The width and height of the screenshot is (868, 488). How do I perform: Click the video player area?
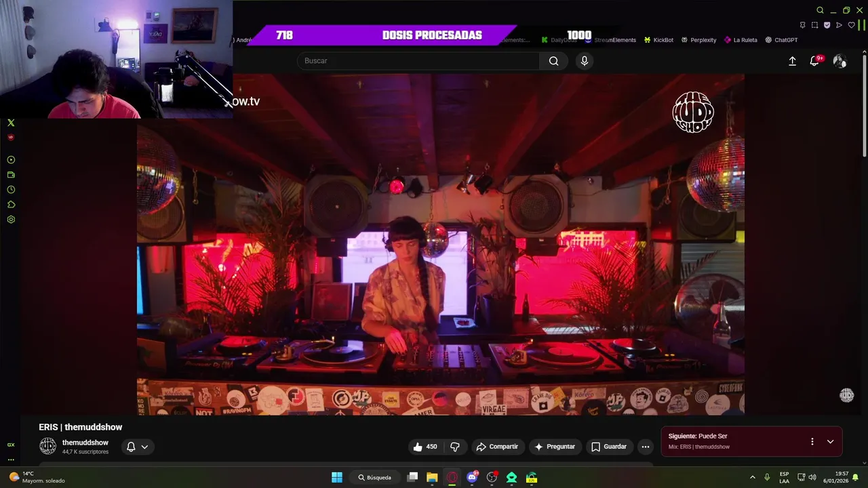[x=441, y=244]
